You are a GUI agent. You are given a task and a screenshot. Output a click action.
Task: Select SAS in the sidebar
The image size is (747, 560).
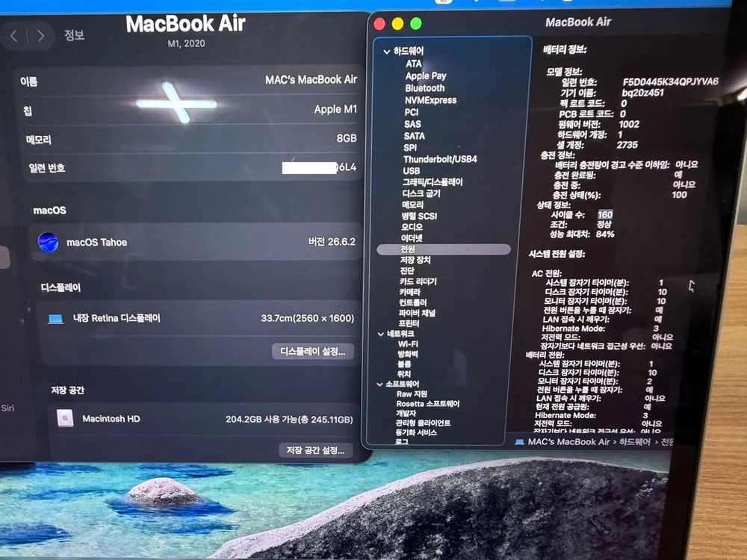[412, 124]
